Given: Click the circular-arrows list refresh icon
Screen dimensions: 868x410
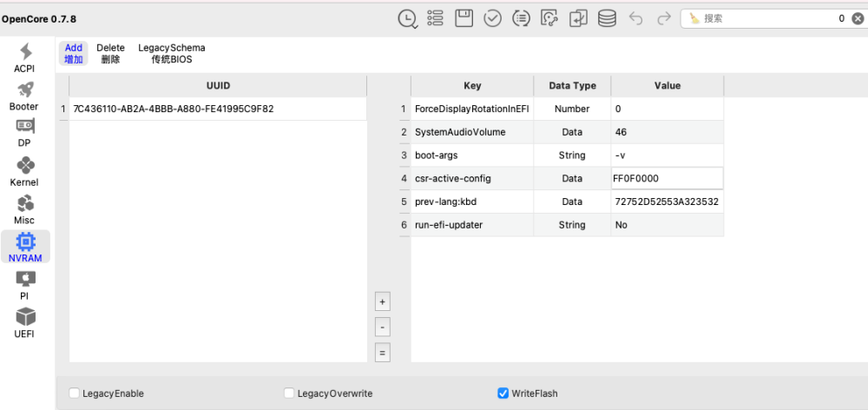Looking at the screenshot, I should point(521,18).
